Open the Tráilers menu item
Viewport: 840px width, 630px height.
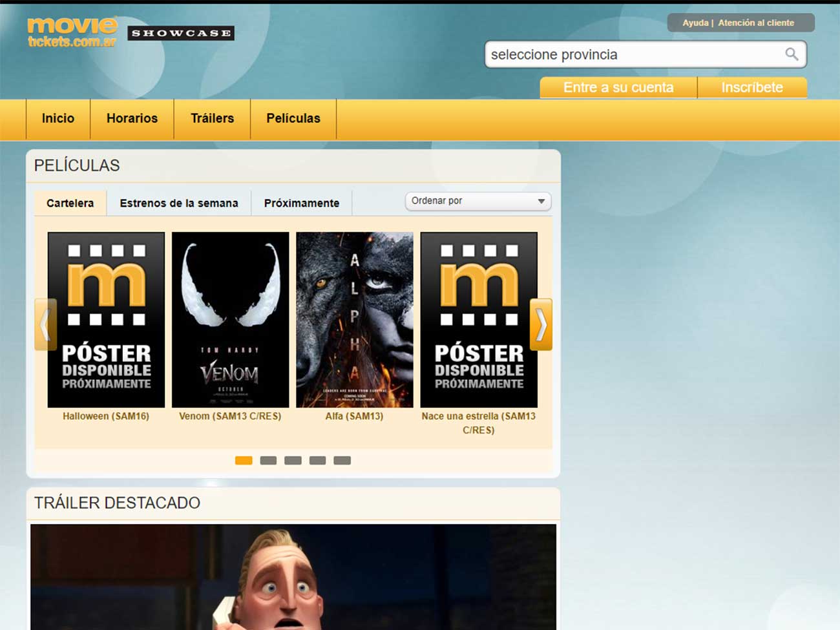[212, 118]
